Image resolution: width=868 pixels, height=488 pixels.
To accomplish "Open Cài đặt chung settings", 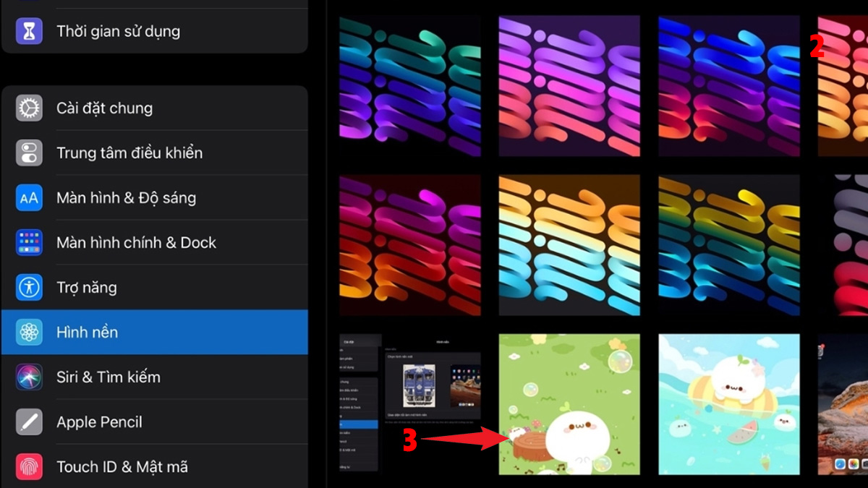I will [155, 108].
